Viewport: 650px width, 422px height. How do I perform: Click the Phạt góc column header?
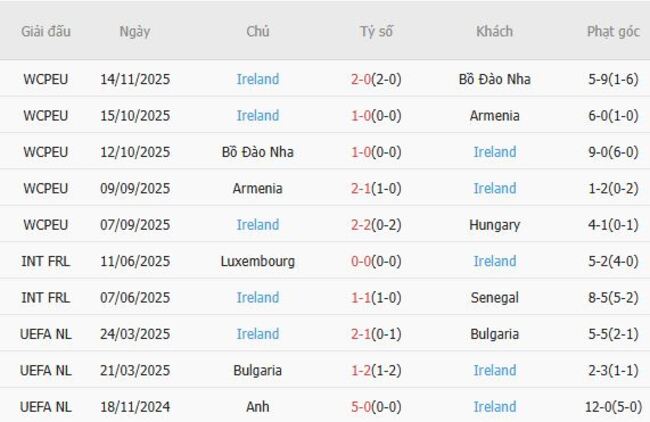pyautogui.click(x=612, y=31)
